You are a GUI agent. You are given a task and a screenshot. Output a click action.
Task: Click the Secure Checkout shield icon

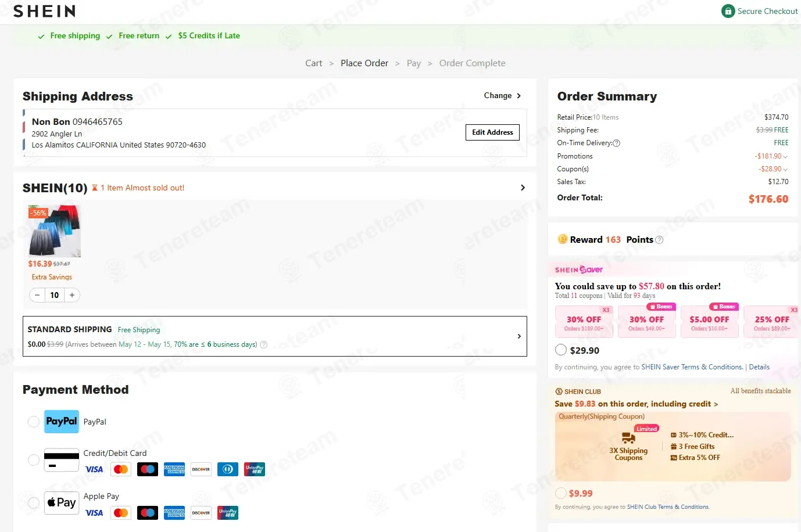coord(728,11)
